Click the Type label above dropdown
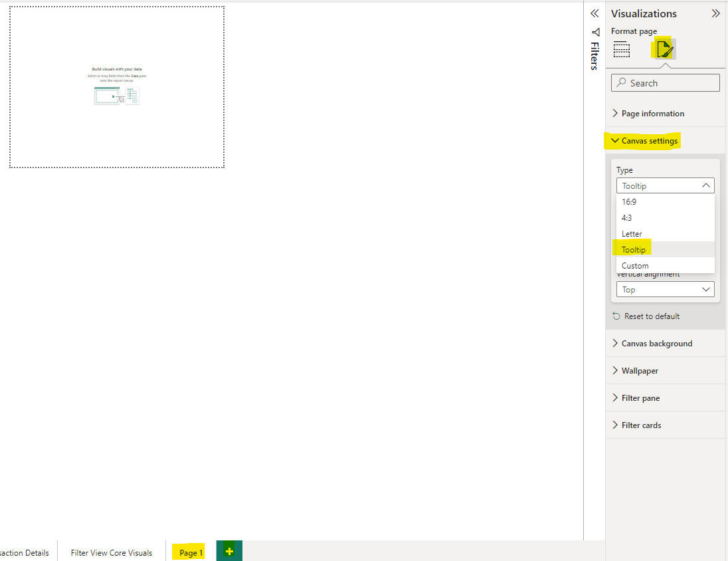This screenshot has height=561, width=728. coord(624,170)
